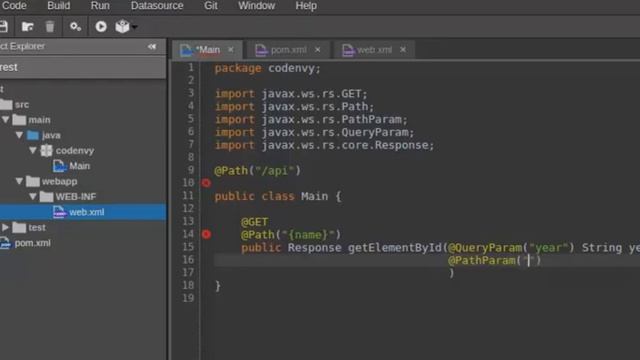Collapse the java folder arrow
Viewport: 640px width, 360px height.
click(19, 135)
